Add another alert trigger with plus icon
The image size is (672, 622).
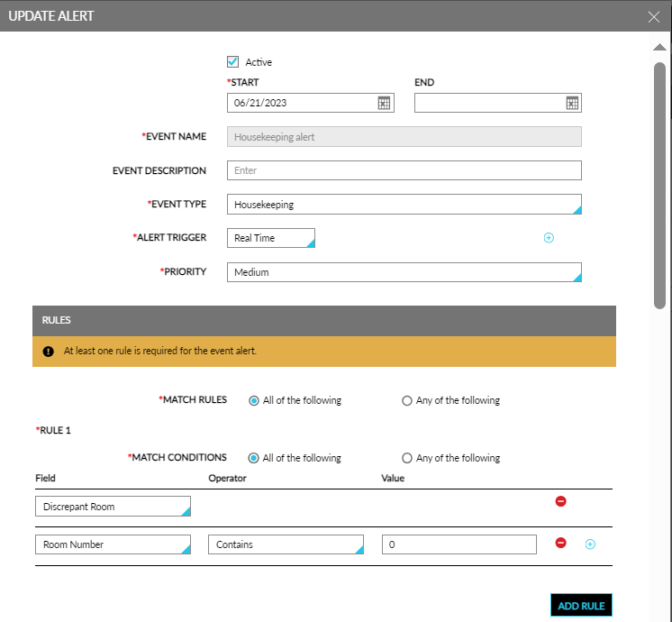point(549,238)
